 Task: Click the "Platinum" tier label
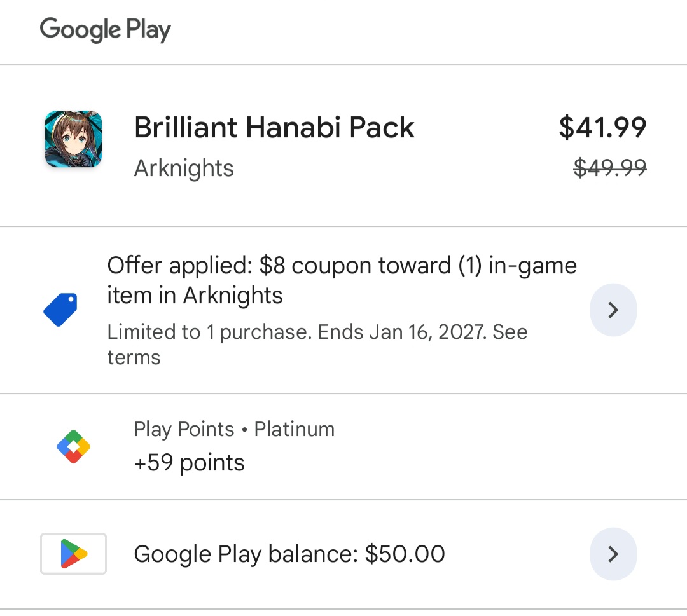294,429
